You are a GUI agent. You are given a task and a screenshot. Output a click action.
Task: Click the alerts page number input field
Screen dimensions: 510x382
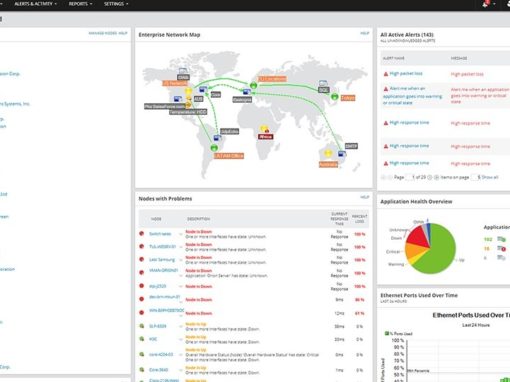(x=409, y=177)
